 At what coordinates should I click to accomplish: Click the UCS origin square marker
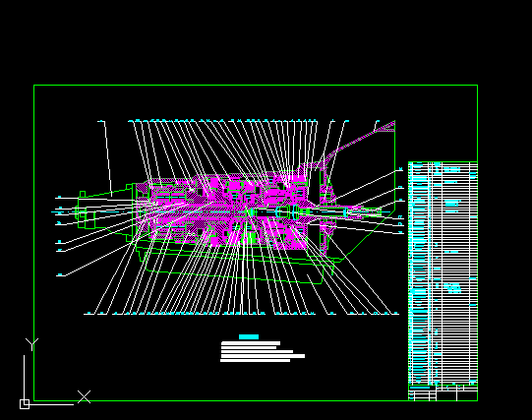(25, 404)
